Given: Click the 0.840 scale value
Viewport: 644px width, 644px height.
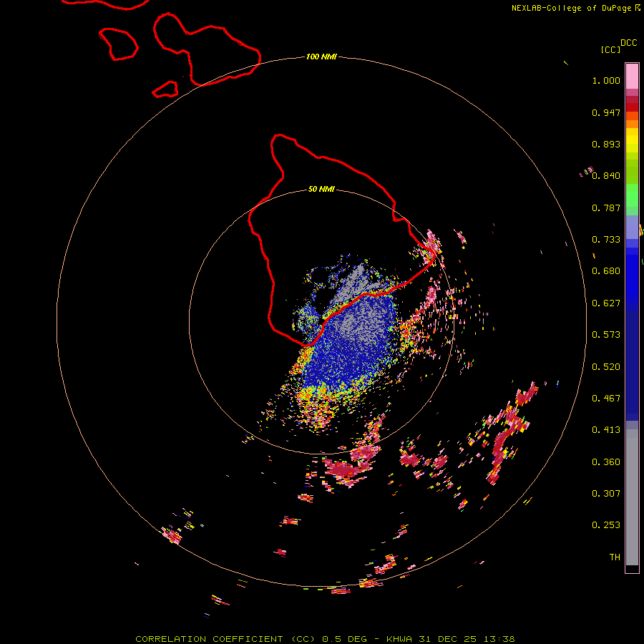Looking at the screenshot, I should [x=606, y=176].
